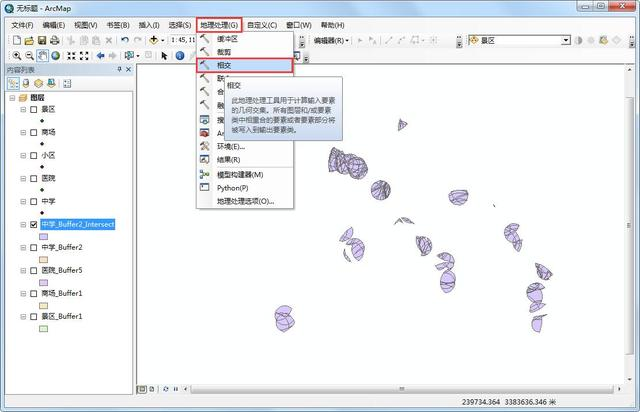
Task: Turn on the 景区 layer checkbox
Action: pyautogui.click(x=33, y=109)
